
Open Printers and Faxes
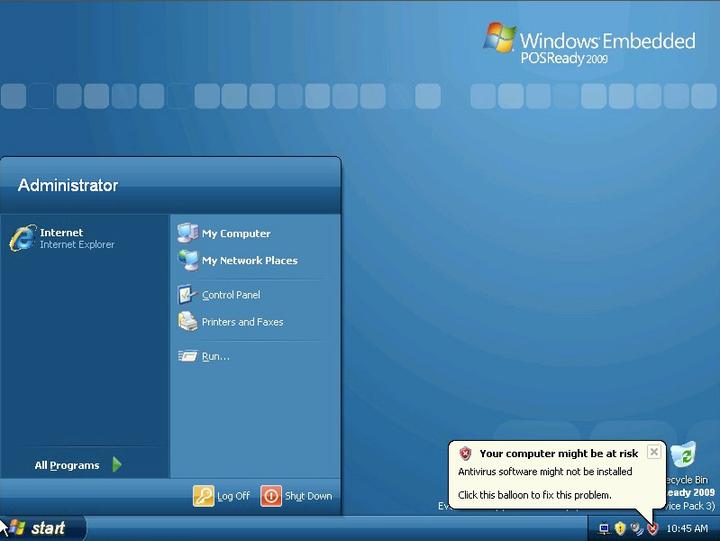click(x=242, y=322)
